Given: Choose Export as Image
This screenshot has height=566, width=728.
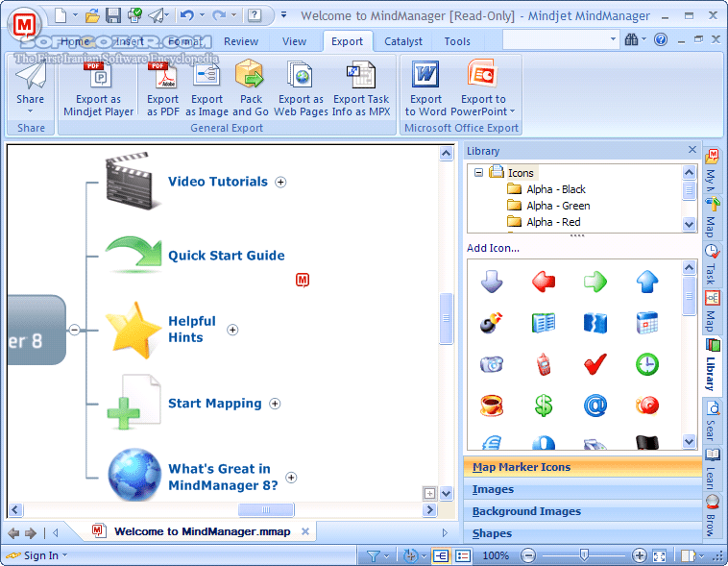Looking at the screenshot, I should click(206, 89).
